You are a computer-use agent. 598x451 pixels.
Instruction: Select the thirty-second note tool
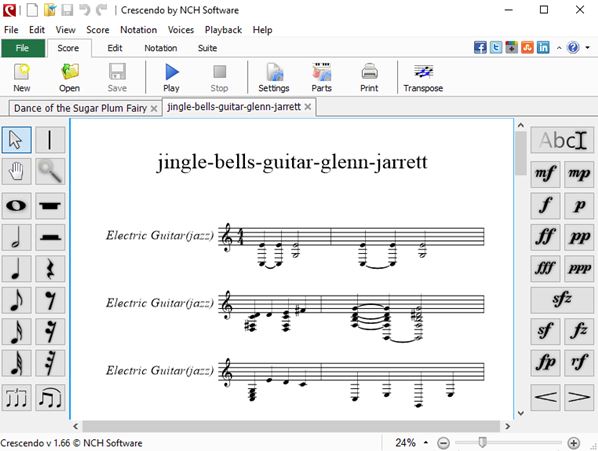[16, 363]
